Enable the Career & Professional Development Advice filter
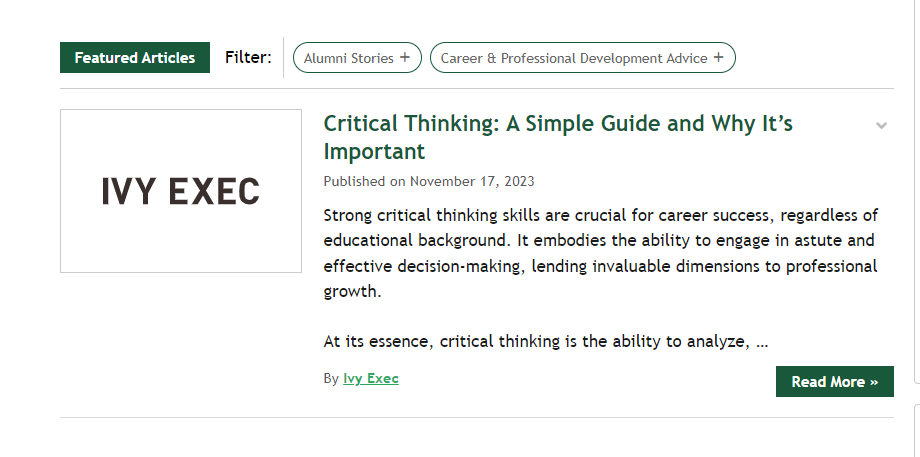This screenshot has height=457, width=920. tap(574, 58)
